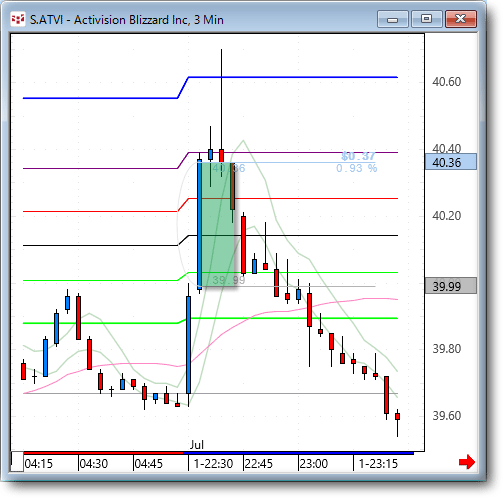Viewport: 504px width, 499px height.
Task: Click the small white box left of time axis
Action: [x=17, y=462]
